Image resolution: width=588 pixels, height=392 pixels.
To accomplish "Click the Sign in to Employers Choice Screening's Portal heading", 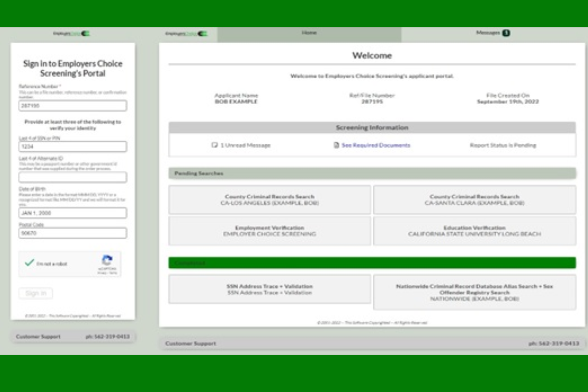I will [x=73, y=68].
